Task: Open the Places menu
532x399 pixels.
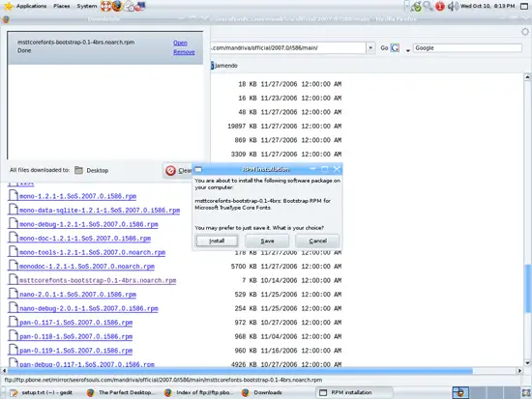Action: coord(61,6)
